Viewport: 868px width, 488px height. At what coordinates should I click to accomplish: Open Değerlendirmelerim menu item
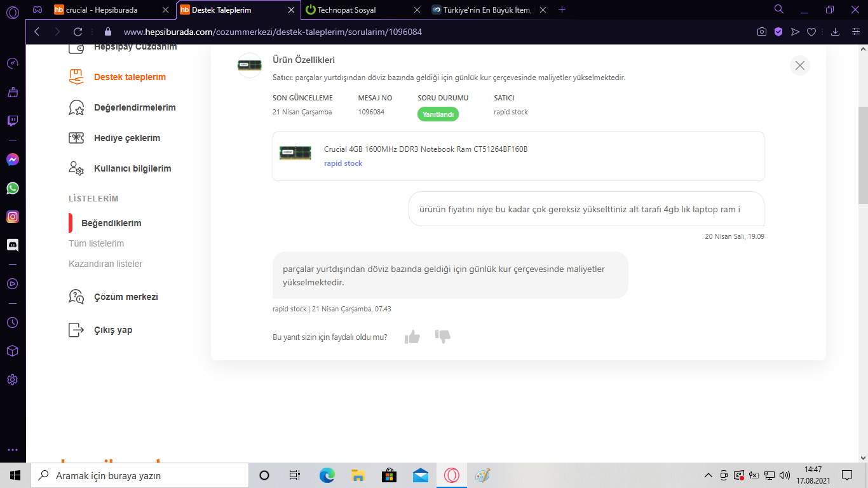pyautogui.click(x=122, y=107)
